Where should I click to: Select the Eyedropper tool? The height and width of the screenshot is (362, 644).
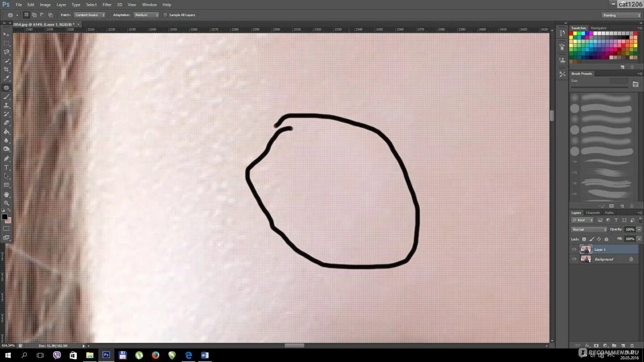pyautogui.click(x=6, y=79)
